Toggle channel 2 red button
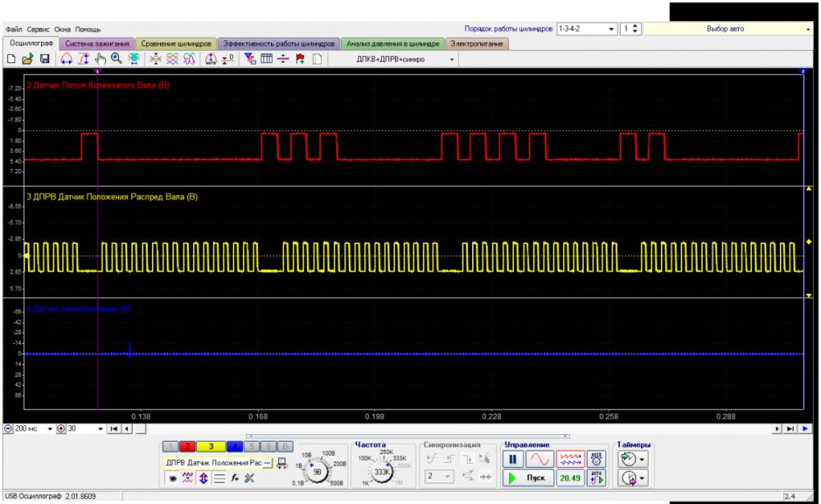This screenshot has width=821, height=504. click(188, 447)
